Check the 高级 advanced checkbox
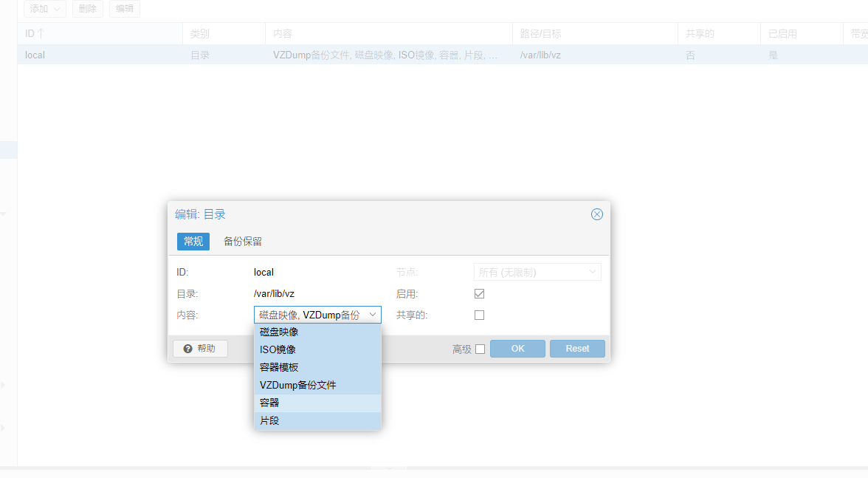 pos(480,349)
